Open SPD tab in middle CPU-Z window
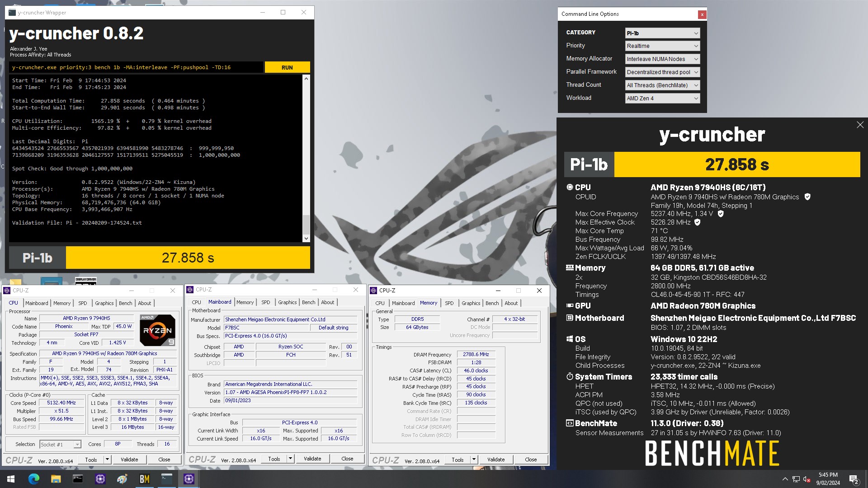Image resolution: width=868 pixels, height=488 pixels. 266,302
